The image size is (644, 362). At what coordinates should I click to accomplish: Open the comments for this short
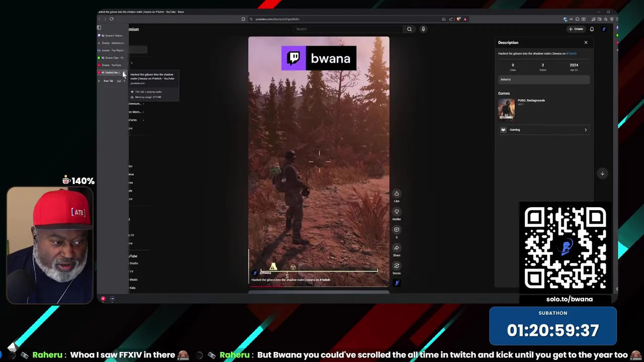(x=396, y=230)
